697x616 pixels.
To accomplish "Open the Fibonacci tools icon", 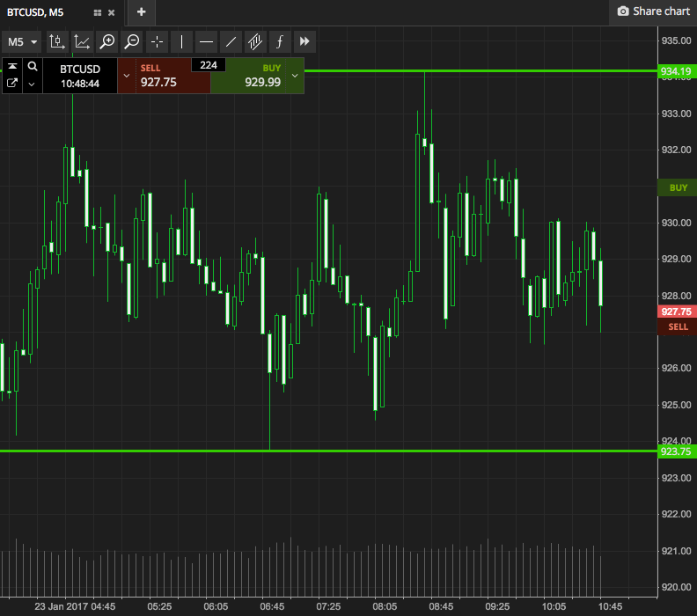I will [x=280, y=41].
